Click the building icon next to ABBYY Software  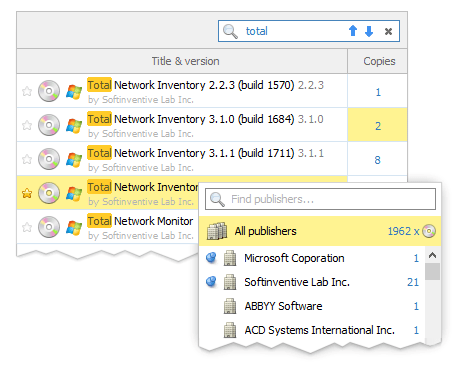pyautogui.click(x=230, y=306)
